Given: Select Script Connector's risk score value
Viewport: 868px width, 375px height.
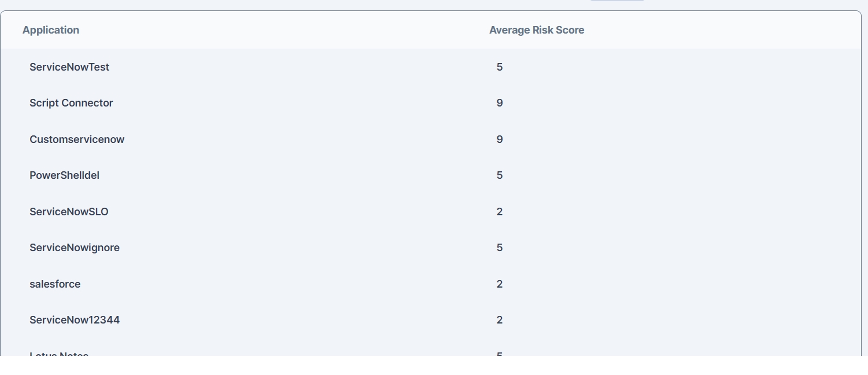Looking at the screenshot, I should [500, 103].
